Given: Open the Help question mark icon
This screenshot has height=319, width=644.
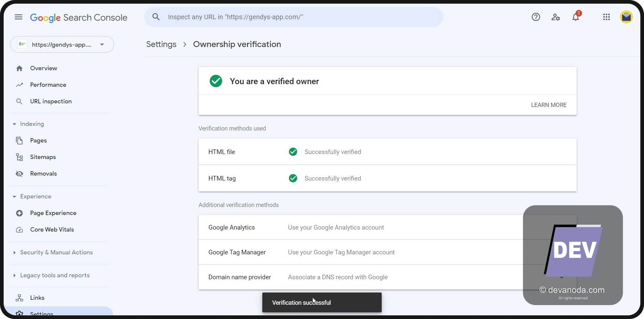Looking at the screenshot, I should pyautogui.click(x=536, y=17).
